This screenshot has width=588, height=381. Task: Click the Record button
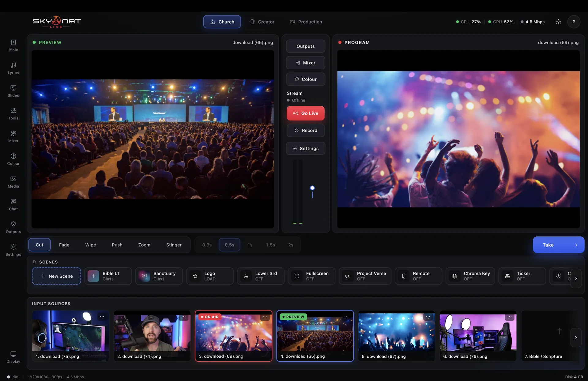[x=305, y=130]
